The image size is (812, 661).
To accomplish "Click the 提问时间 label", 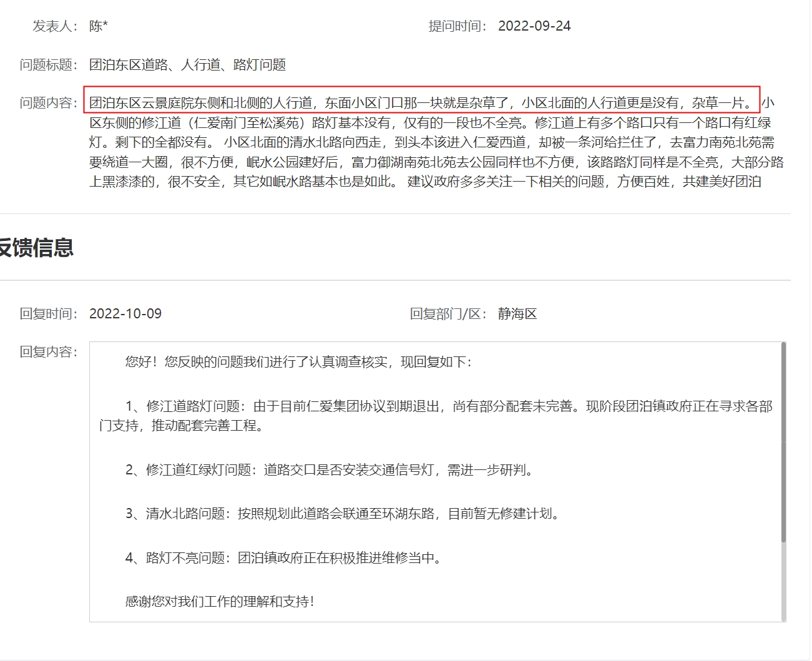I will click(x=457, y=26).
